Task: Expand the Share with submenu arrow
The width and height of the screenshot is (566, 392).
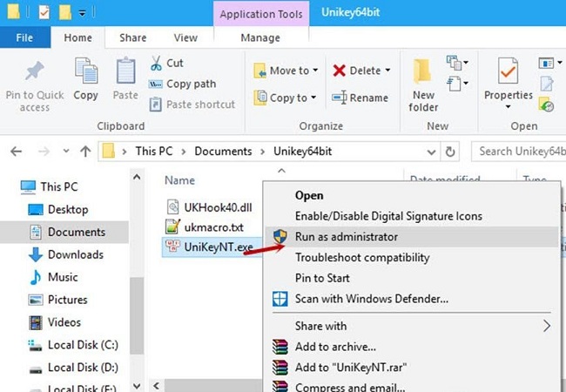Action: (x=547, y=326)
